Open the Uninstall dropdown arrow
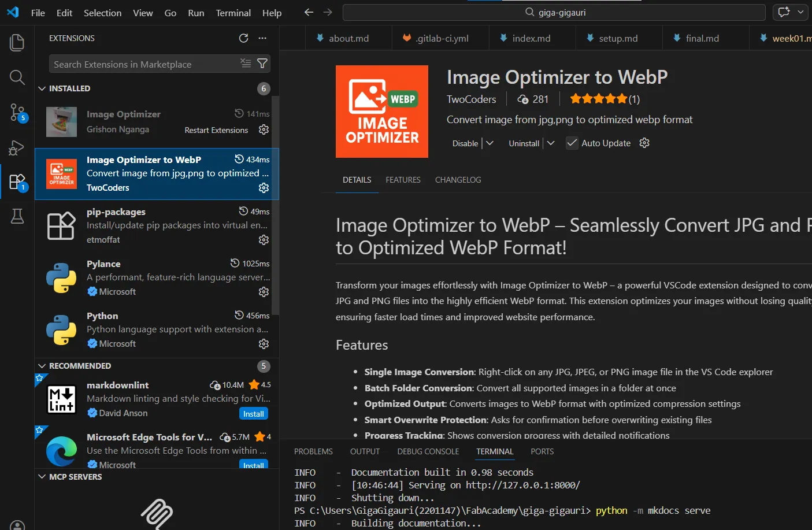 [551, 143]
